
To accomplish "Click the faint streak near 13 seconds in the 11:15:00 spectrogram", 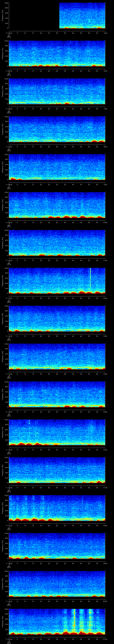I will 29,422.
